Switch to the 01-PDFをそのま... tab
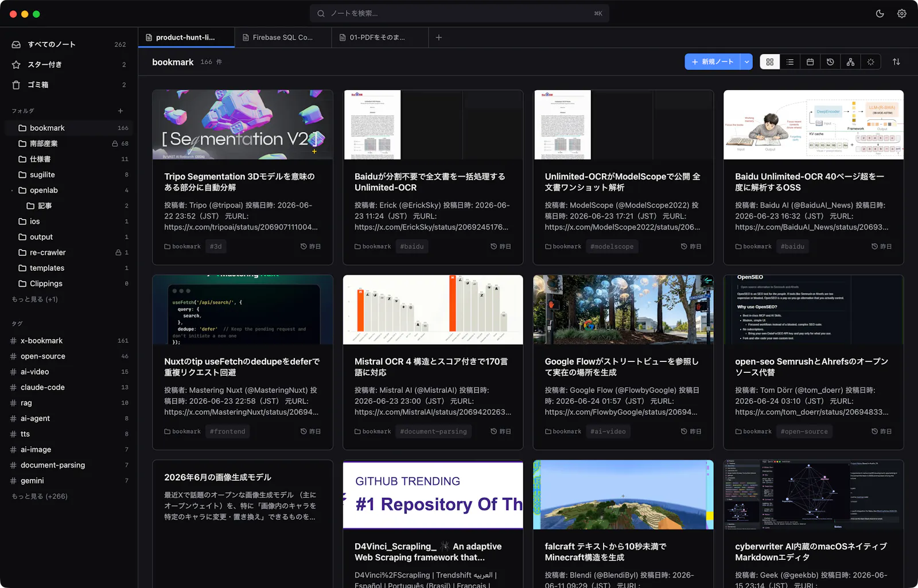Viewport: 918px width, 588px height. [380, 37]
